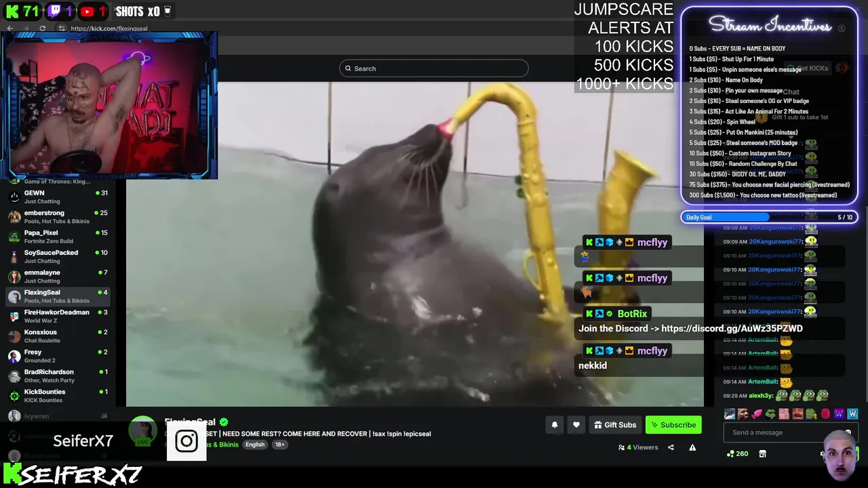Click the BotRix username in chat

pyautogui.click(x=632, y=314)
